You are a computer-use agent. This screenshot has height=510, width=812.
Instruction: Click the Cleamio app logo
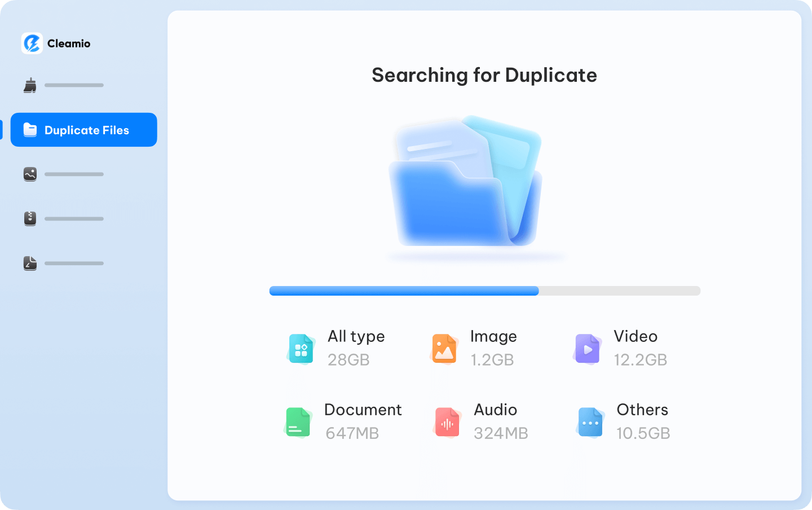(x=32, y=43)
